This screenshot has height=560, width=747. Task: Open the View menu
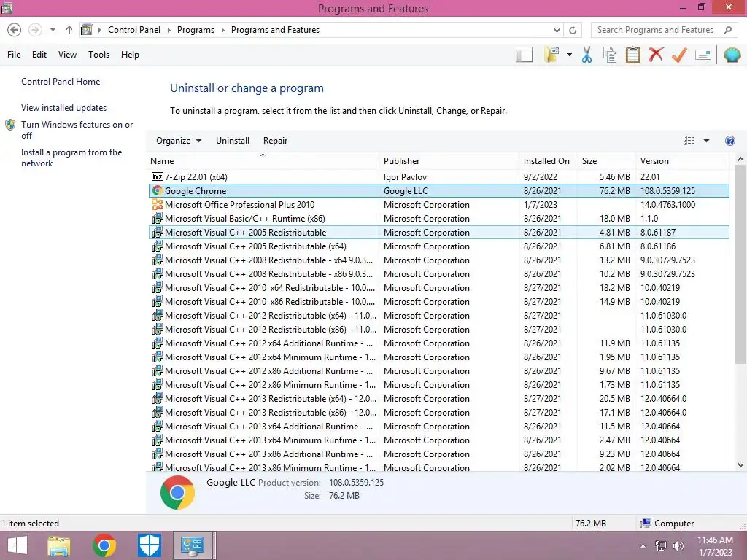point(67,55)
